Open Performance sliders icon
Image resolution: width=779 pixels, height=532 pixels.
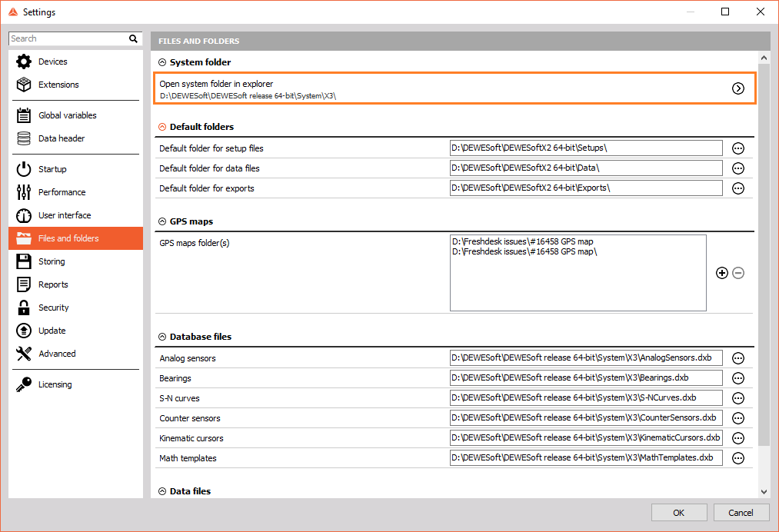(24, 192)
